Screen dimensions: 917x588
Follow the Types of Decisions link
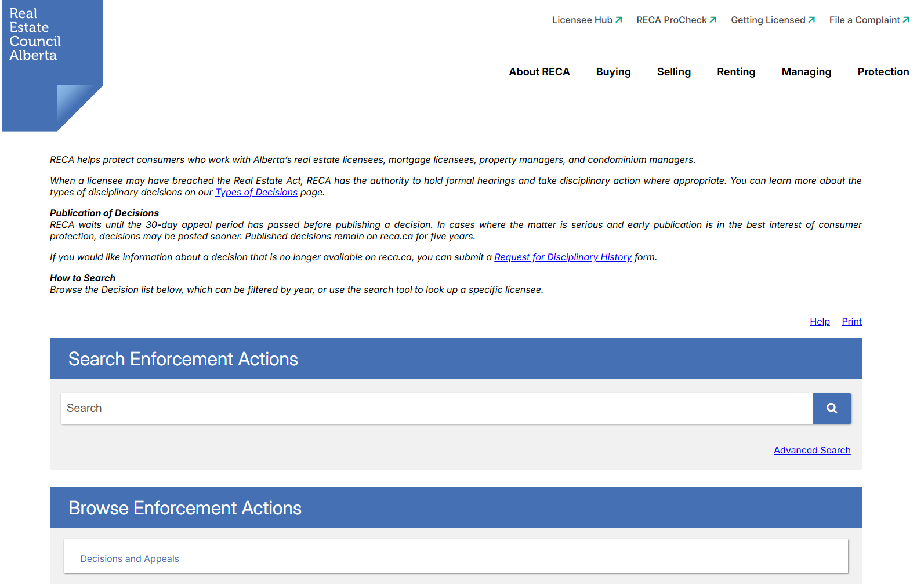256,193
